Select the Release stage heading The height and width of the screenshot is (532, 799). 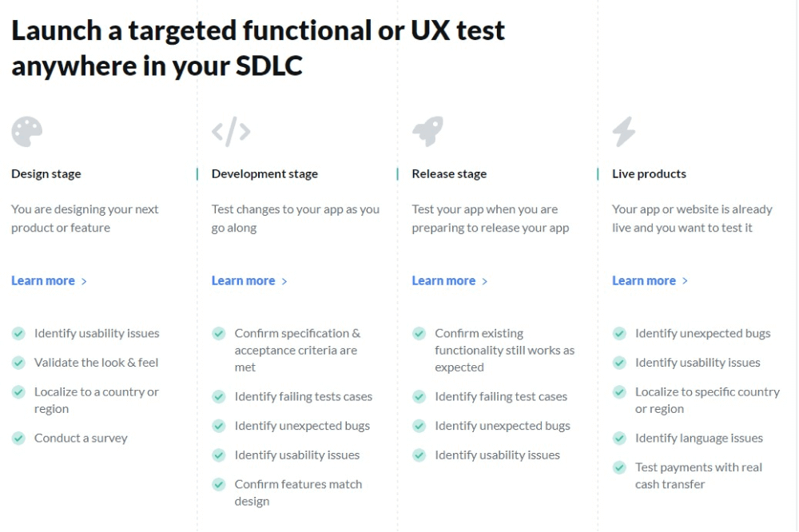(449, 174)
